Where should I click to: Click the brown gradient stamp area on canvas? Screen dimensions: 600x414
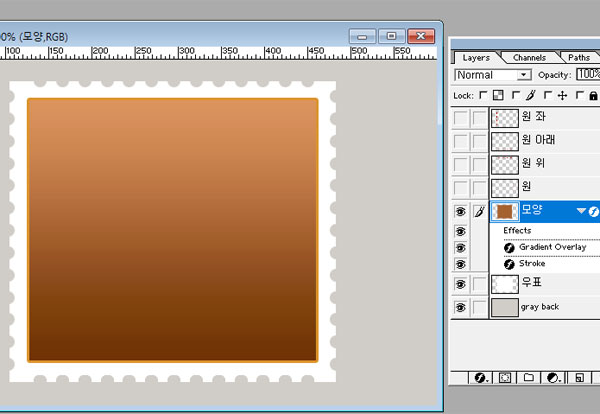pos(172,230)
